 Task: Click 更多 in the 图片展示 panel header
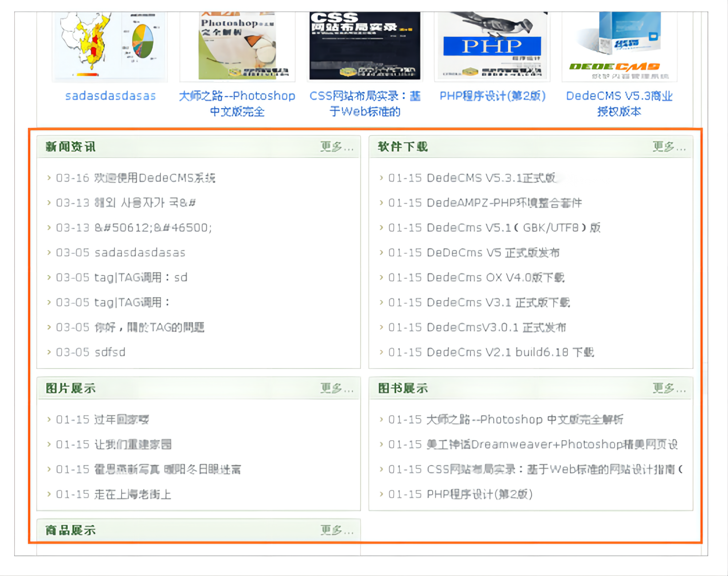[337, 389]
